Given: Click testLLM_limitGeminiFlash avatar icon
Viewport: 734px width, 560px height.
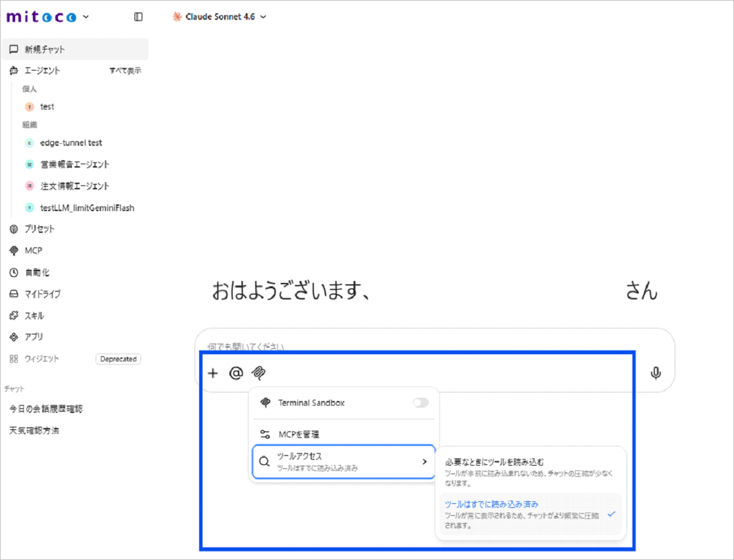Looking at the screenshot, I should pos(30,207).
